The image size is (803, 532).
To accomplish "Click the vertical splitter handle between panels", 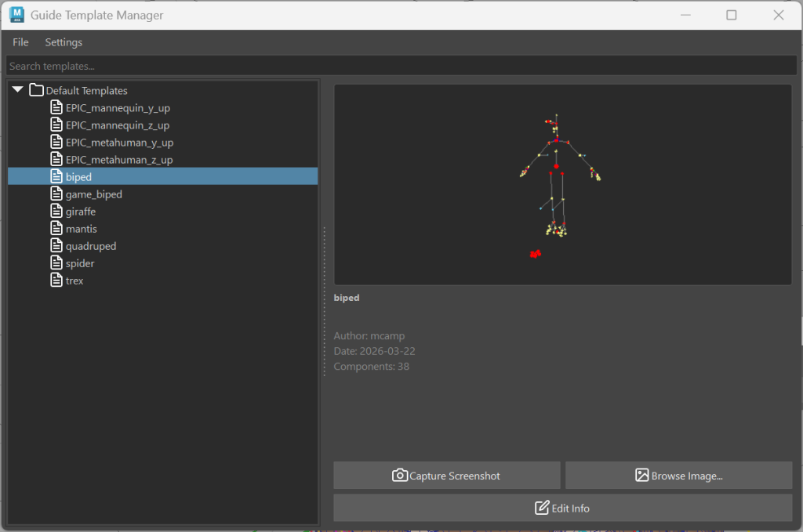I will [325, 302].
